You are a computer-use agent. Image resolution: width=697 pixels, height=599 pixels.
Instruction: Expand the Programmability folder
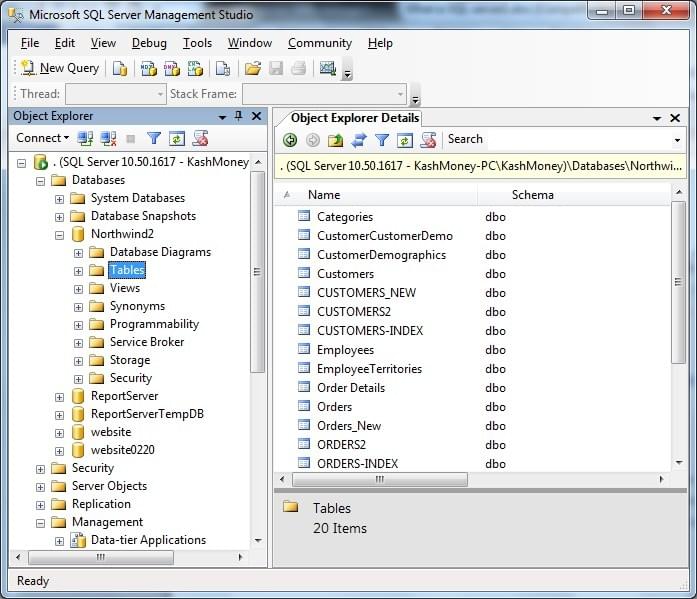(x=78, y=325)
